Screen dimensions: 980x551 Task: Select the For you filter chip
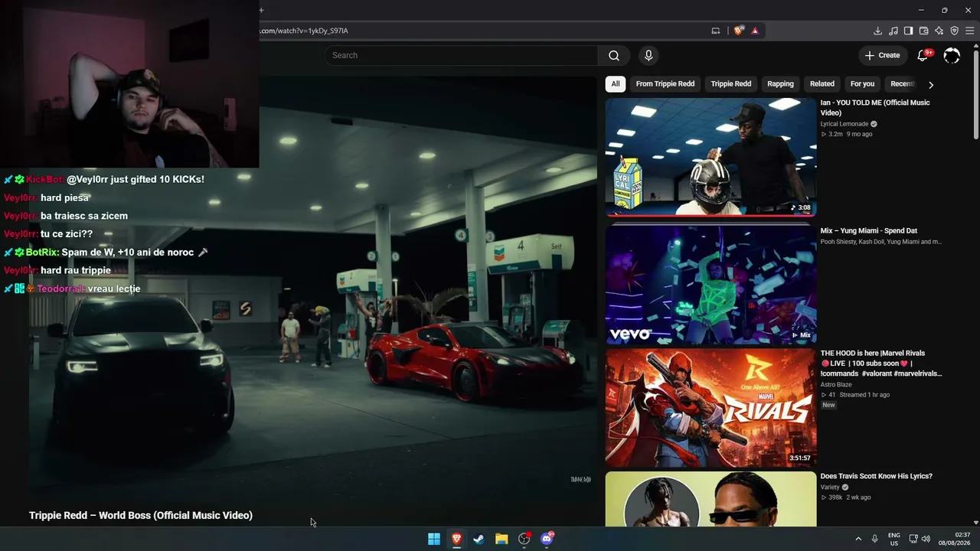862,83
